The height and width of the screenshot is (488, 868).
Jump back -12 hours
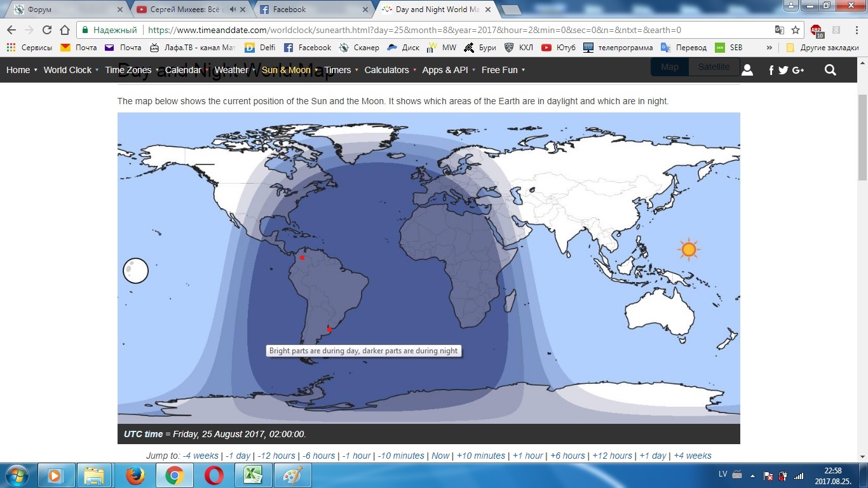pyautogui.click(x=276, y=456)
